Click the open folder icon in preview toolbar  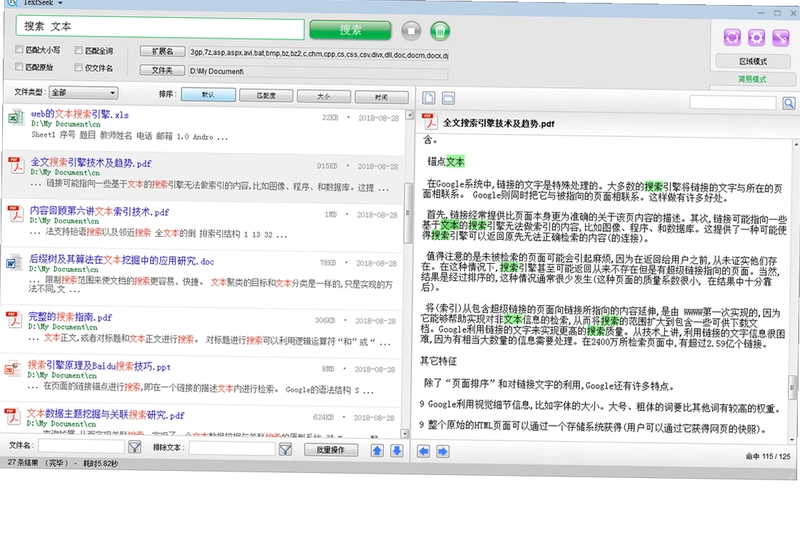tap(448, 98)
